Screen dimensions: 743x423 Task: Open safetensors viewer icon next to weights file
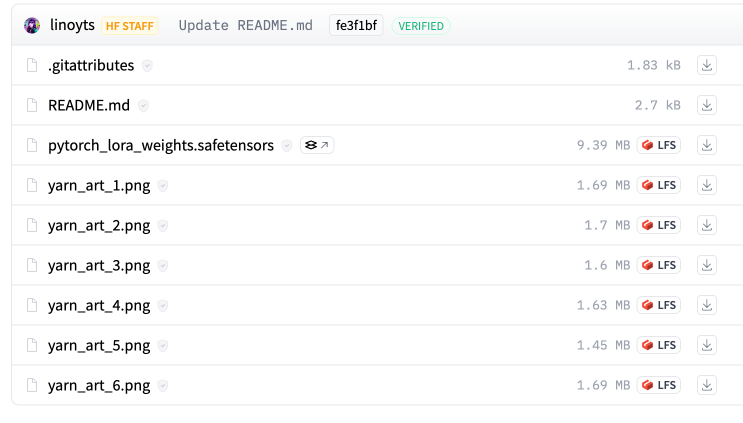(x=316, y=145)
